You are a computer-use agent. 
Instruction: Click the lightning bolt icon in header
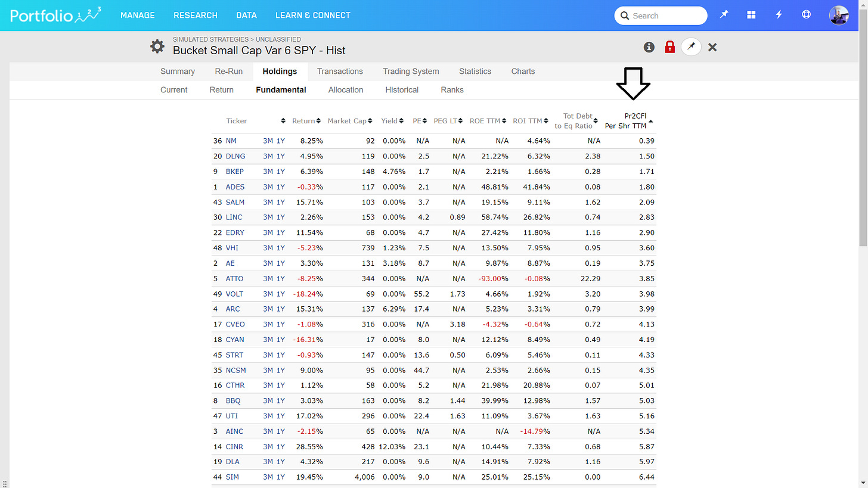pyautogui.click(x=779, y=15)
